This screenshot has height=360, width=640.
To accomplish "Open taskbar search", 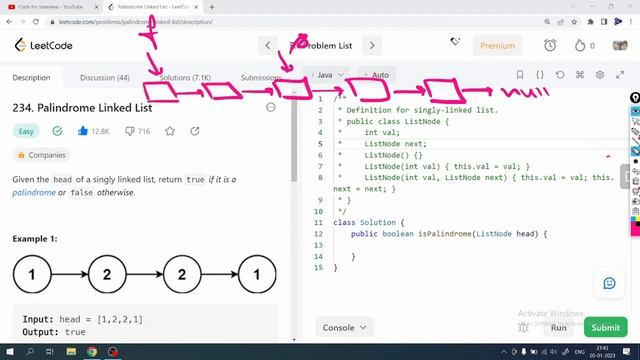I will [x=30, y=351].
